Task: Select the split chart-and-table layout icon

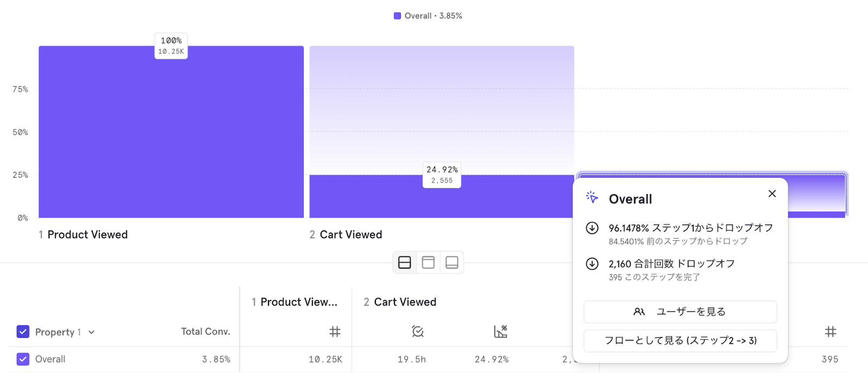Action: tap(405, 262)
